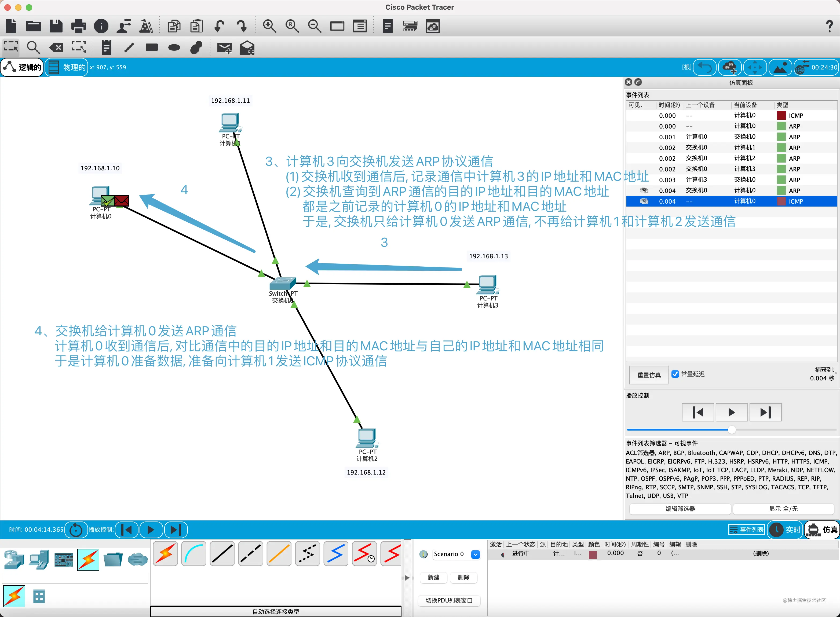The image size is (840, 617).
Task: Choose the Inspect magnifier tool
Action: (x=33, y=47)
